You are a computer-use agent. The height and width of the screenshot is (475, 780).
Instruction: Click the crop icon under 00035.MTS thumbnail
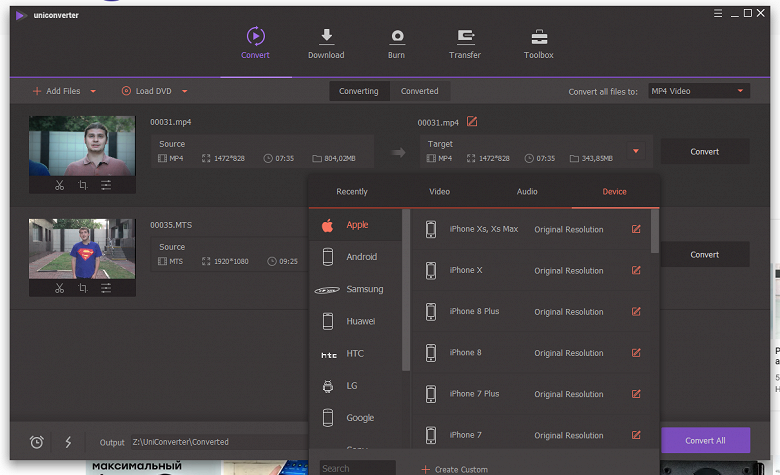(x=83, y=288)
